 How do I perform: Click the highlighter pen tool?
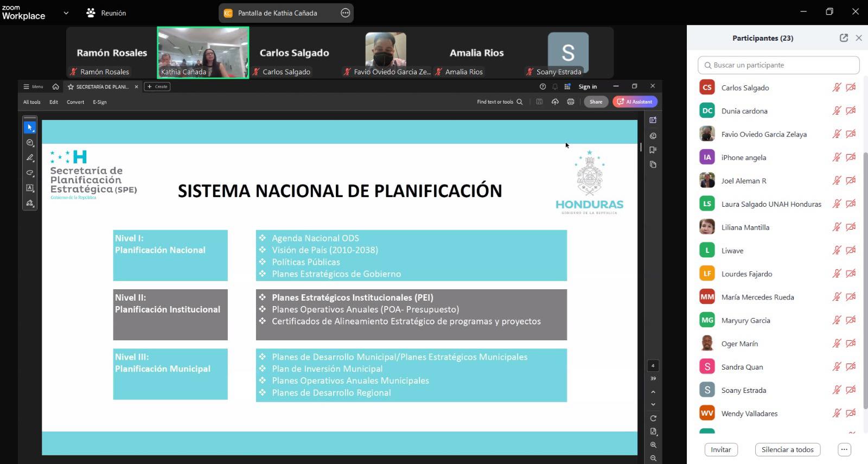[x=30, y=158]
